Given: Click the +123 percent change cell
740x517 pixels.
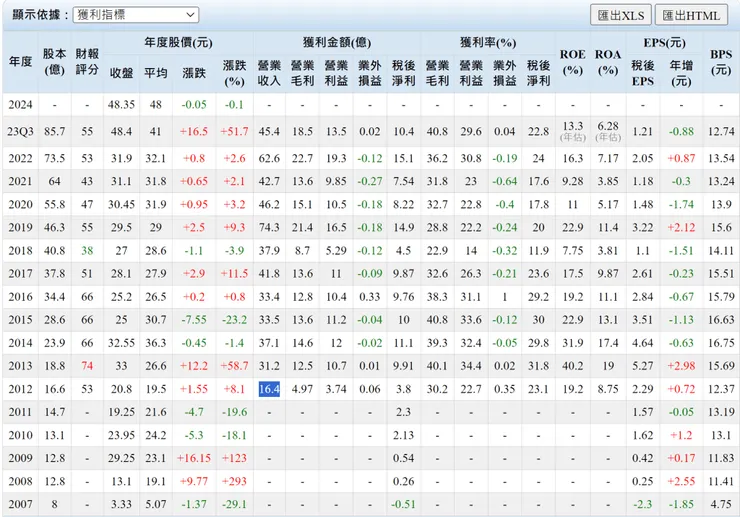Looking at the screenshot, I should click(x=234, y=458).
